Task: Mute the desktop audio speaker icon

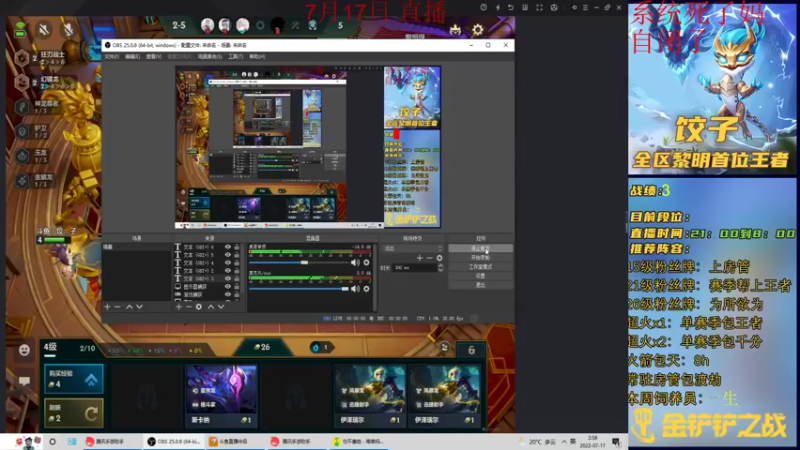Action: point(355,262)
